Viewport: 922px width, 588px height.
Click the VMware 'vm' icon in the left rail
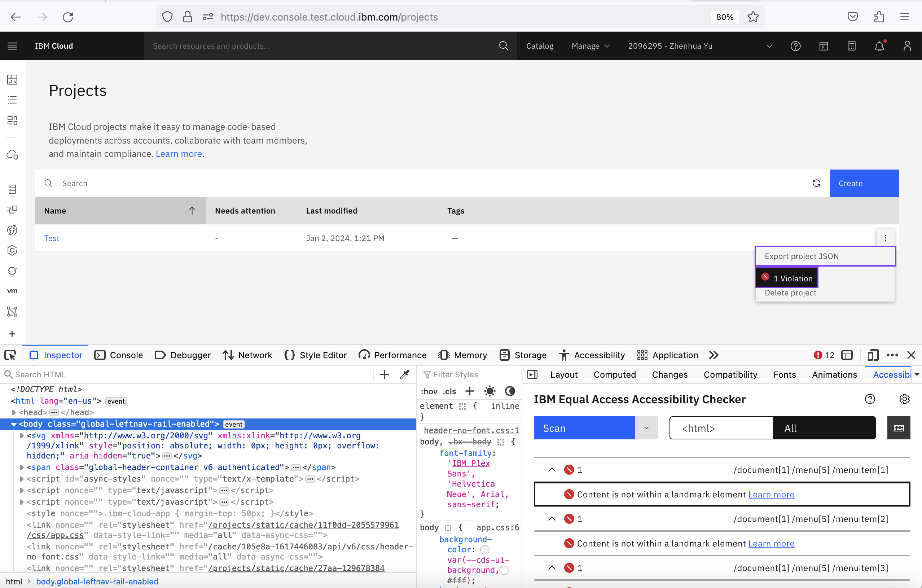tap(12, 291)
